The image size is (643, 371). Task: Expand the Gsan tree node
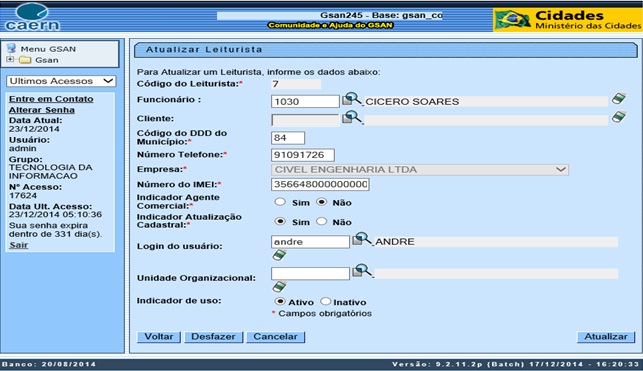click(10, 59)
